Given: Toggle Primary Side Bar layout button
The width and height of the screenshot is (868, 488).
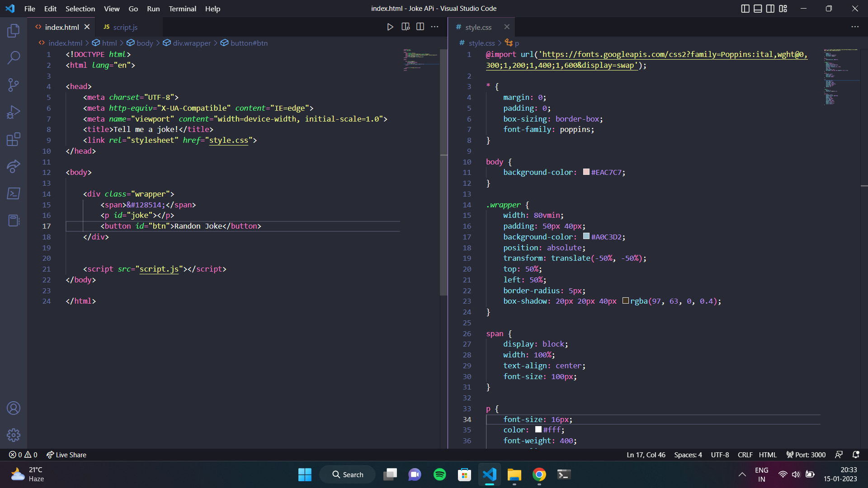Looking at the screenshot, I should [x=745, y=9].
